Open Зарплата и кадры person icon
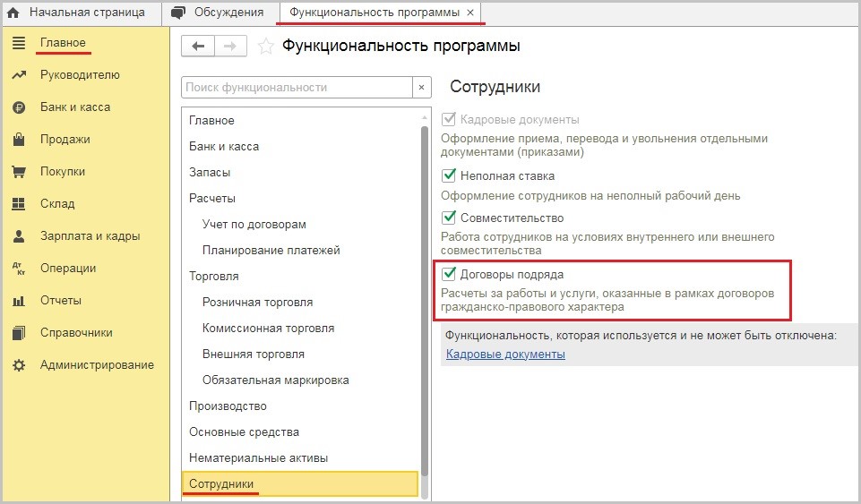The height and width of the screenshot is (504, 861). tap(19, 236)
